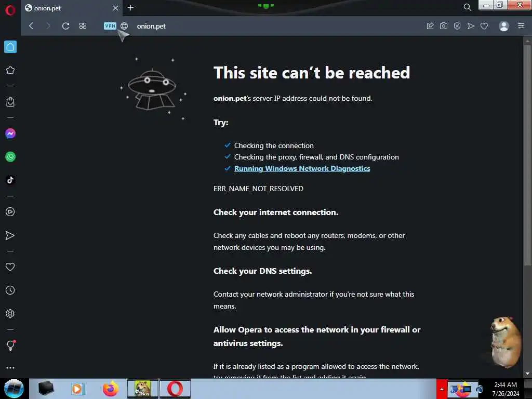532x399 pixels.
Task: Click the scrollbar down arrow
Action: click(527, 374)
